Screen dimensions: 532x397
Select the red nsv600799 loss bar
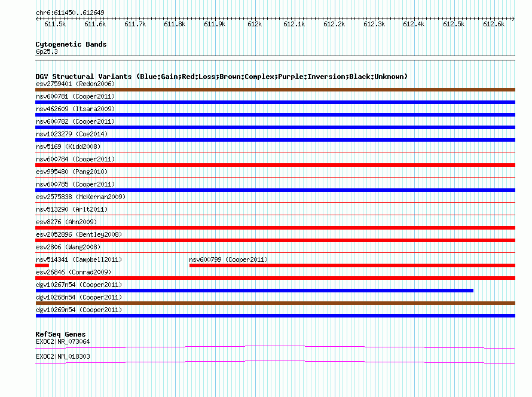(352, 265)
